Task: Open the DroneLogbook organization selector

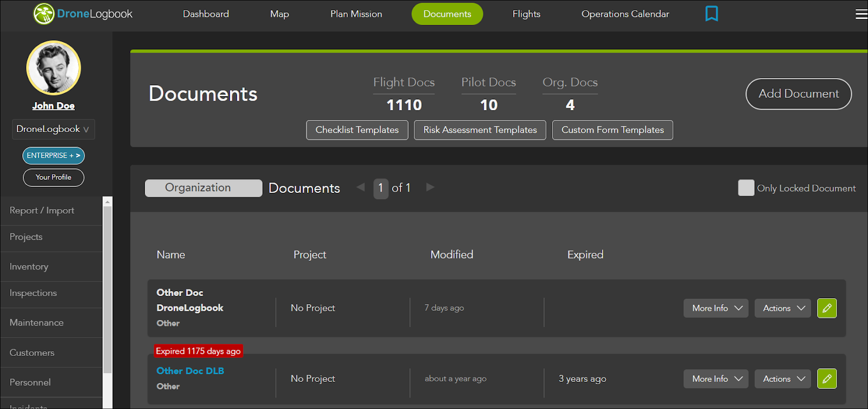Action: click(53, 129)
